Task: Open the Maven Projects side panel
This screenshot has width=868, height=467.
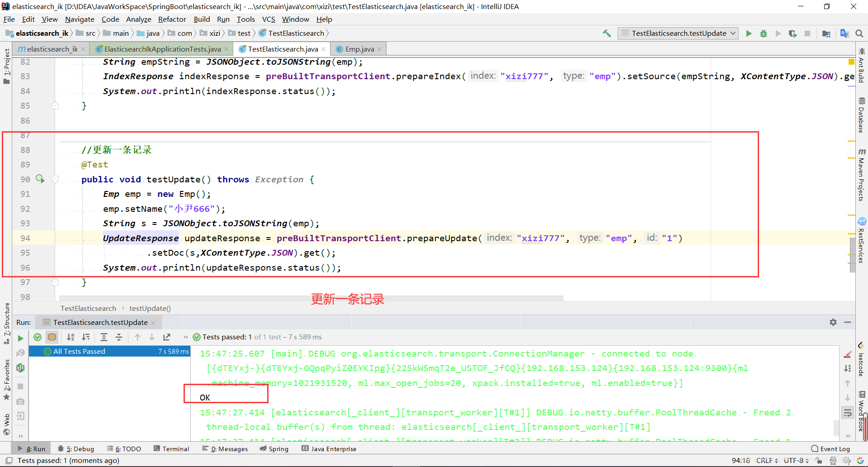Action: tap(862, 174)
